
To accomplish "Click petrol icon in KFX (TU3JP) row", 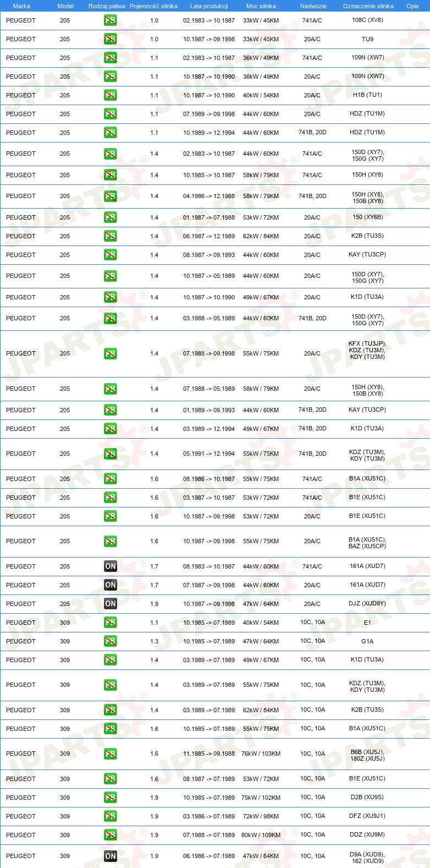I will 111,353.
